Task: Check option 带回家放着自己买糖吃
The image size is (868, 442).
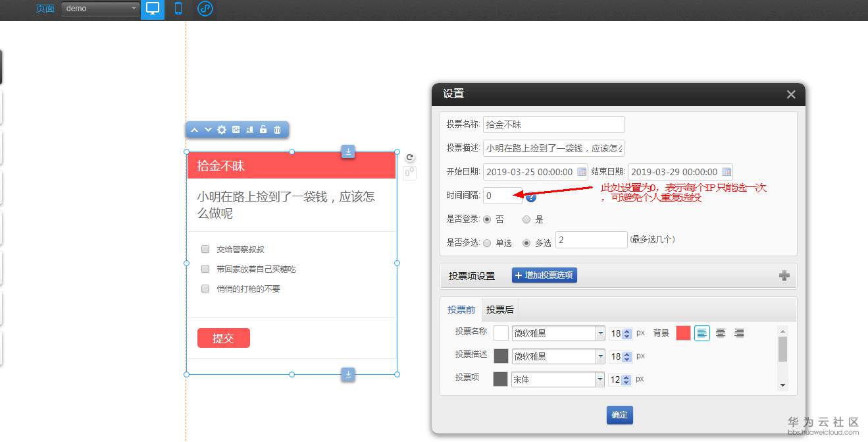Action: (x=205, y=269)
